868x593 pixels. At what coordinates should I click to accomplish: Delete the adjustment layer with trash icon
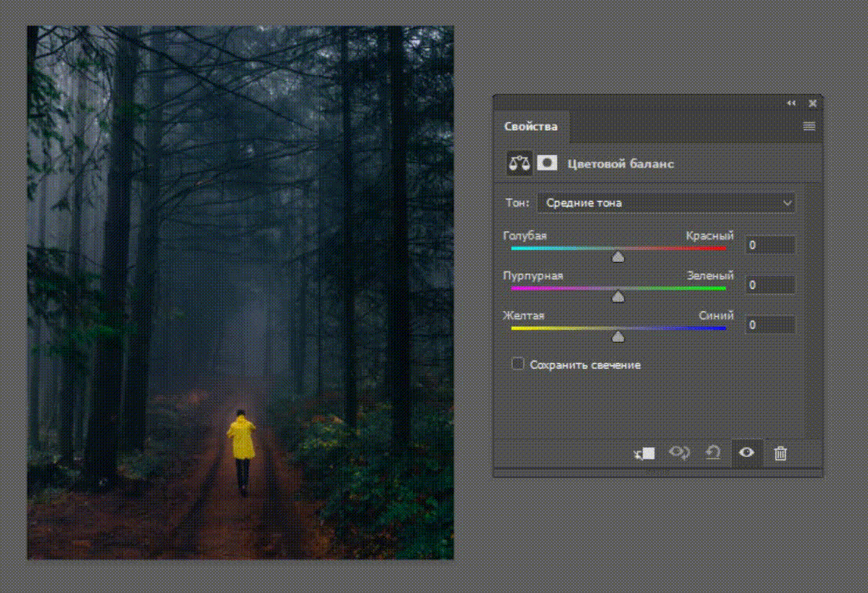coord(780,454)
